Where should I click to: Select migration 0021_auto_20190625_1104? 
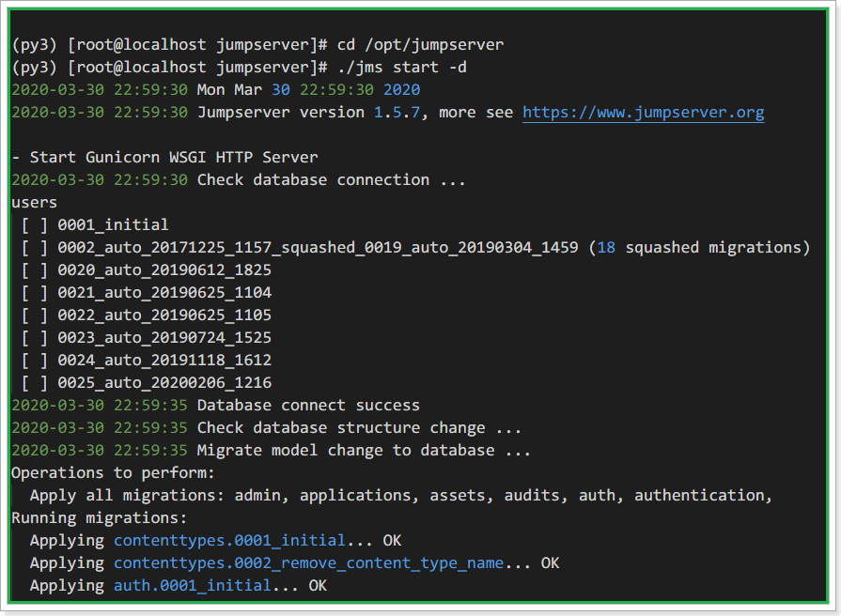pos(164,292)
